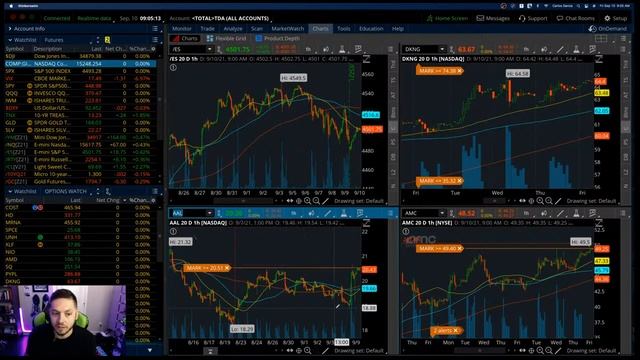Select drawing tool icon on AMC chart toolbar

(560, 213)
